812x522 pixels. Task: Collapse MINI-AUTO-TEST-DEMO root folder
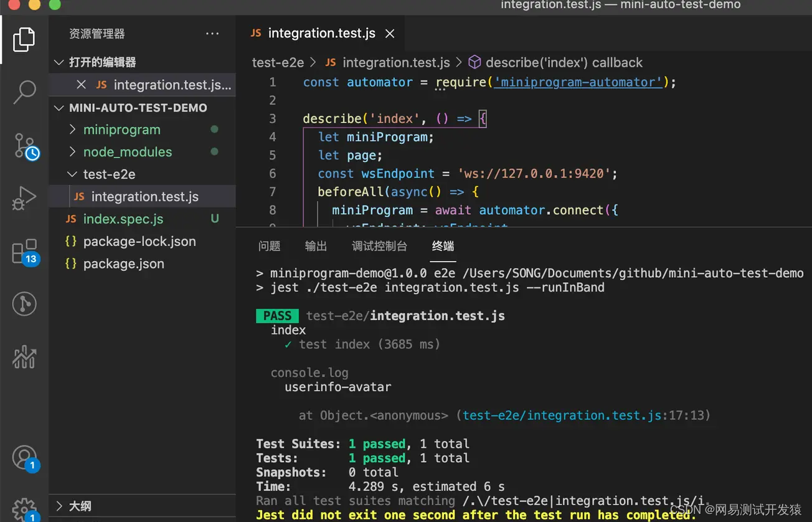(59, 108)
